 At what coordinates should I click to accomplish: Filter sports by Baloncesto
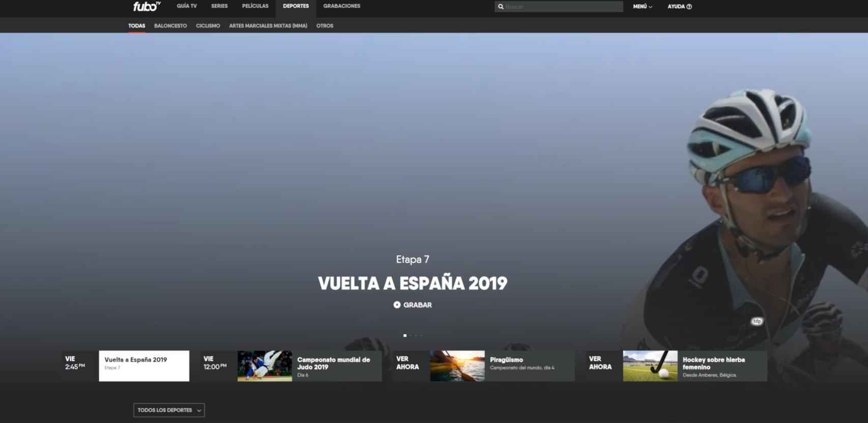point(170,25)
